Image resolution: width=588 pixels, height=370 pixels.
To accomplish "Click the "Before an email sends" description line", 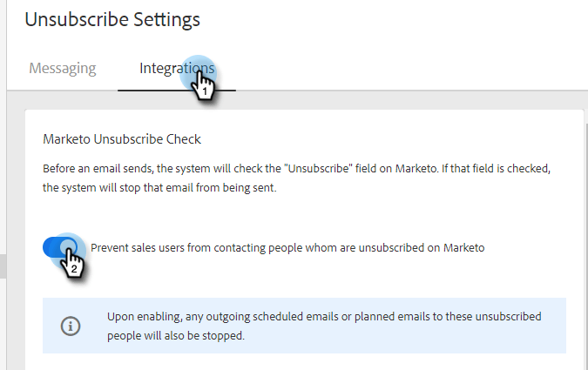I will point(296,169).
